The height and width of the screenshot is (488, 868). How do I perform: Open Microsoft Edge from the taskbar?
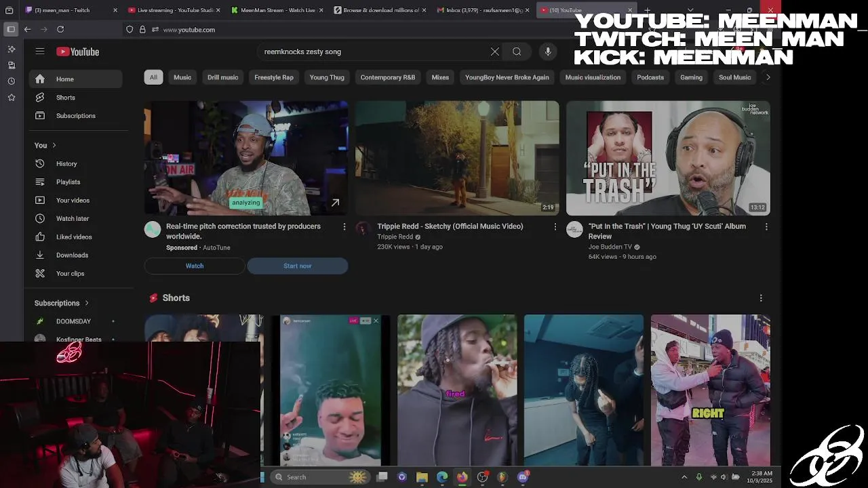point(442,477)
